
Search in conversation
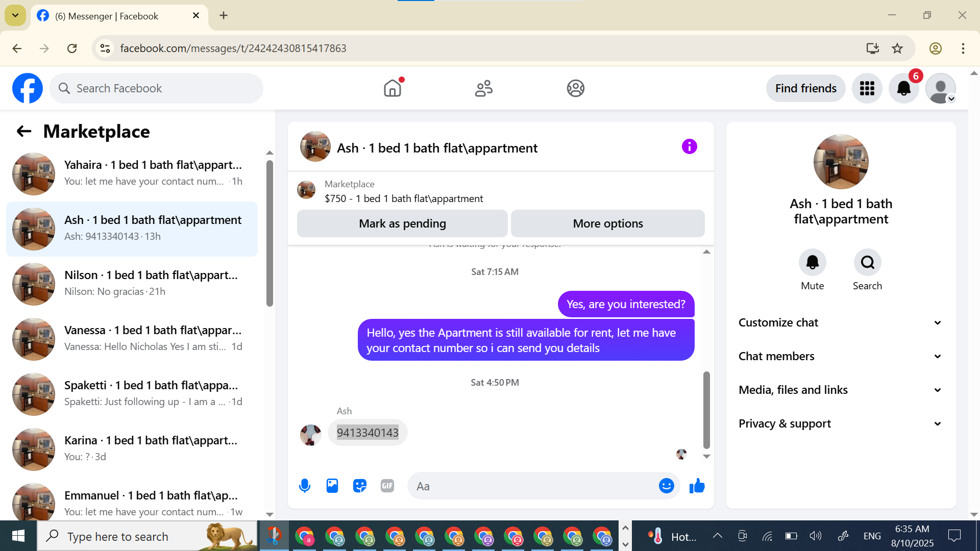(x=867, y=263)
